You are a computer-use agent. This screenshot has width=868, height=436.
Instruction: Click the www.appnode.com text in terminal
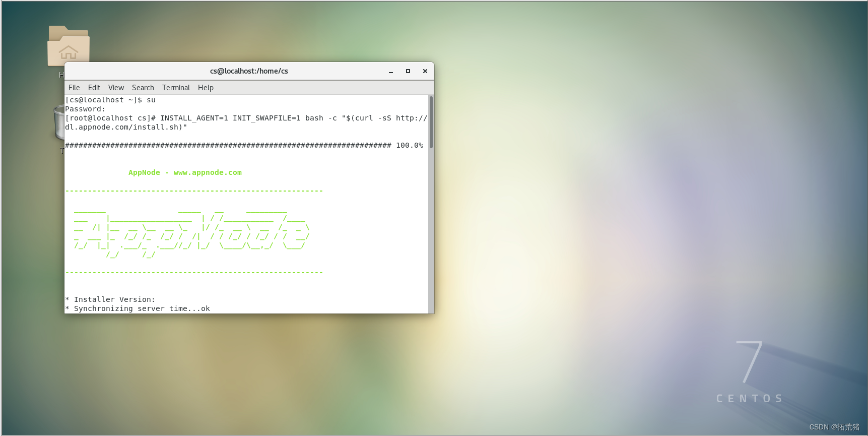click(x=208, y=172)
